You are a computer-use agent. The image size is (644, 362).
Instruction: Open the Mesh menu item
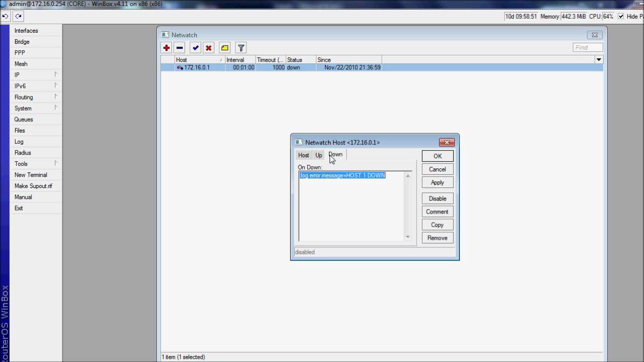coord(36,64)
